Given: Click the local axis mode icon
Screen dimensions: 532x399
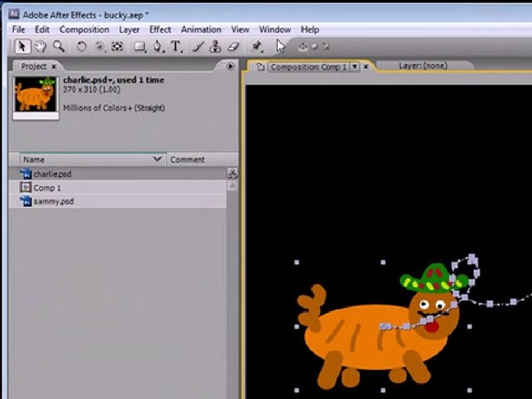Looking at the screenshot, I should 303,47.
